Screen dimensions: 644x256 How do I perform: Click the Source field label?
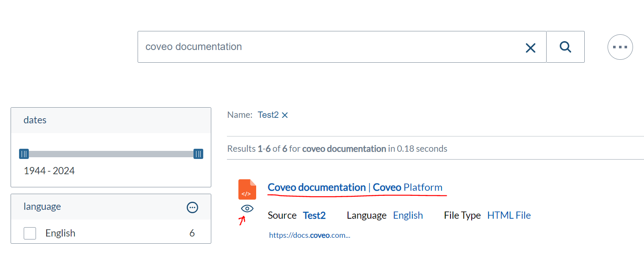tap(282, 215)
